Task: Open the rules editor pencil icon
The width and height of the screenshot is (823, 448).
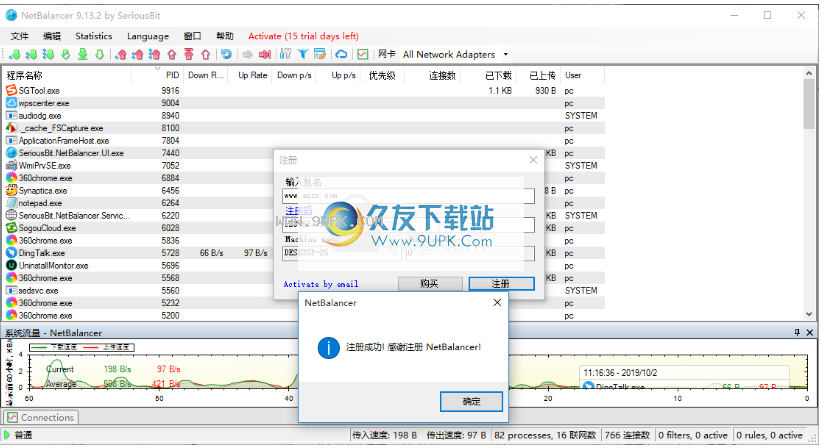Action: 320,54
